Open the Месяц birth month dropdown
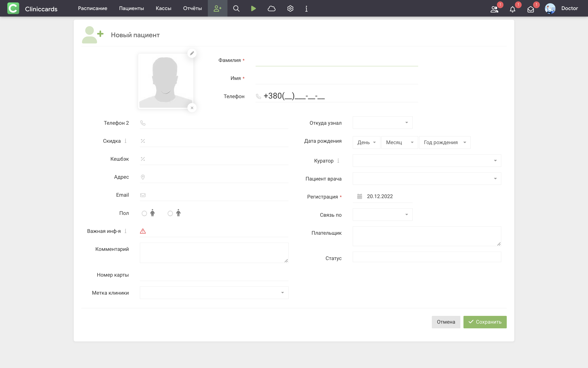Screen dimensions: 588x368 click(400, 142)
